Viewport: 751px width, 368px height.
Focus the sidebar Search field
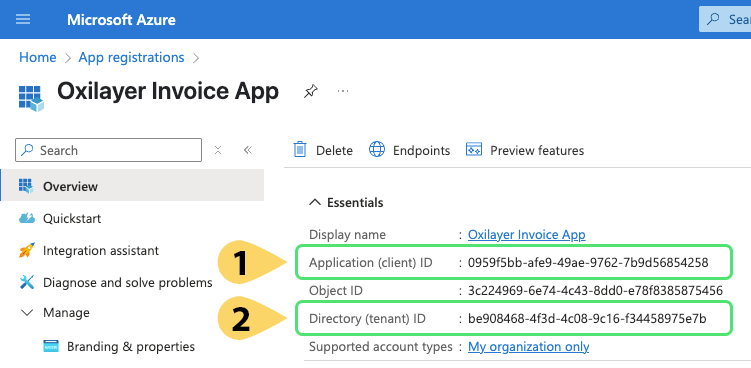point(108,150)
